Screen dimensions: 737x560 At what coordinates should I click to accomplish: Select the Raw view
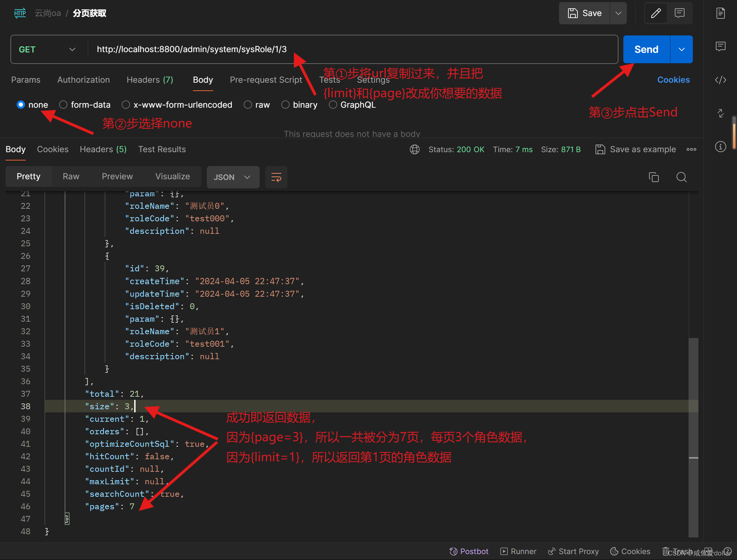71,176
